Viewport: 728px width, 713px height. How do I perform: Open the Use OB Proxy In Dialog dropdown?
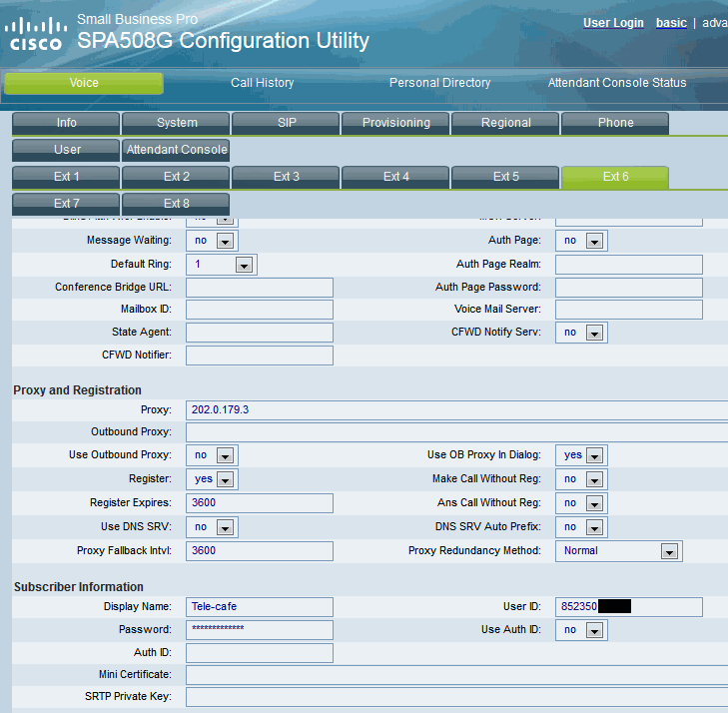coord(581,455)
